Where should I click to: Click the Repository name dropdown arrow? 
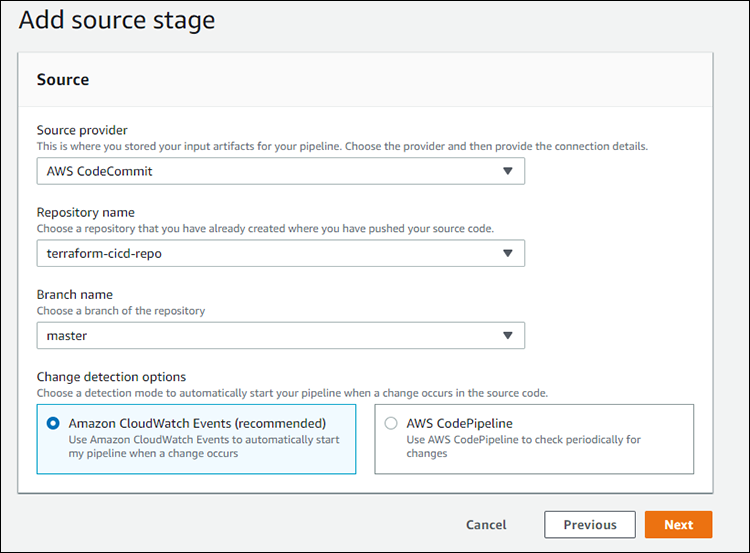click(507, 253)
